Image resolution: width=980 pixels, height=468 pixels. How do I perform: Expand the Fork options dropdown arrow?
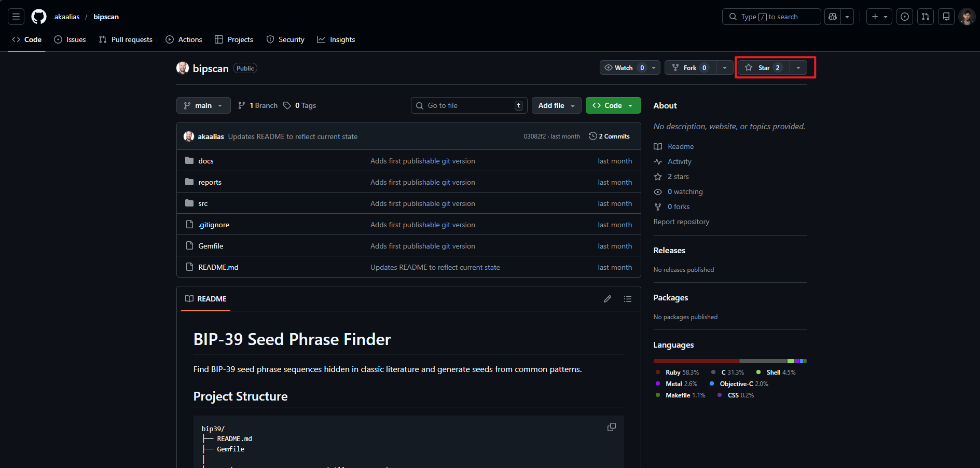pos(725,67)
